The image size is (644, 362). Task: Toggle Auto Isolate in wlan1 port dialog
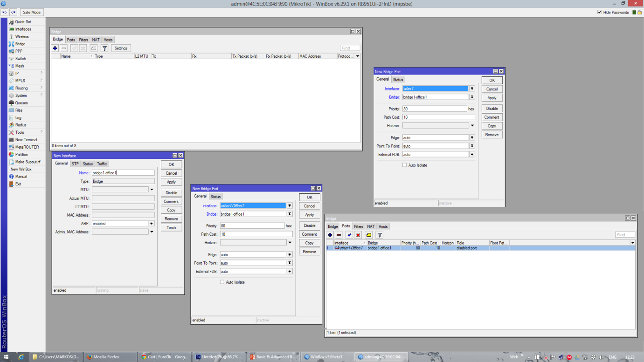pos(404,165)
